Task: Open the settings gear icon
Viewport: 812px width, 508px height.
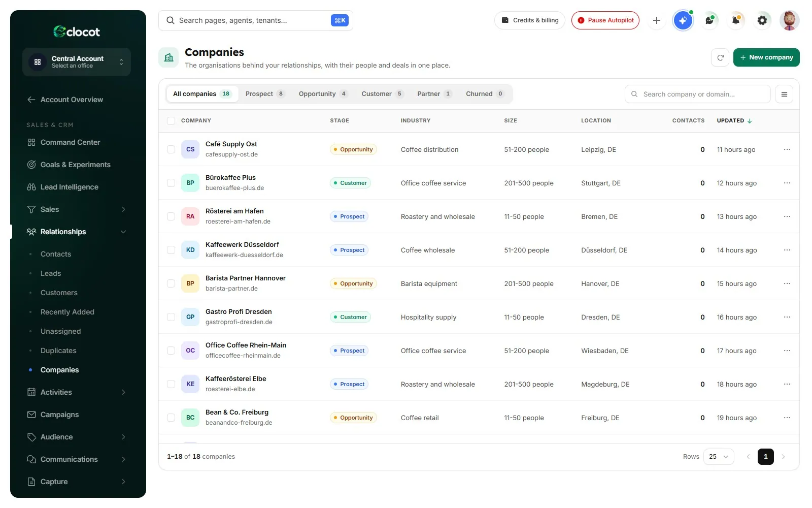Action: pyautogui.click(x=762, y=20)
